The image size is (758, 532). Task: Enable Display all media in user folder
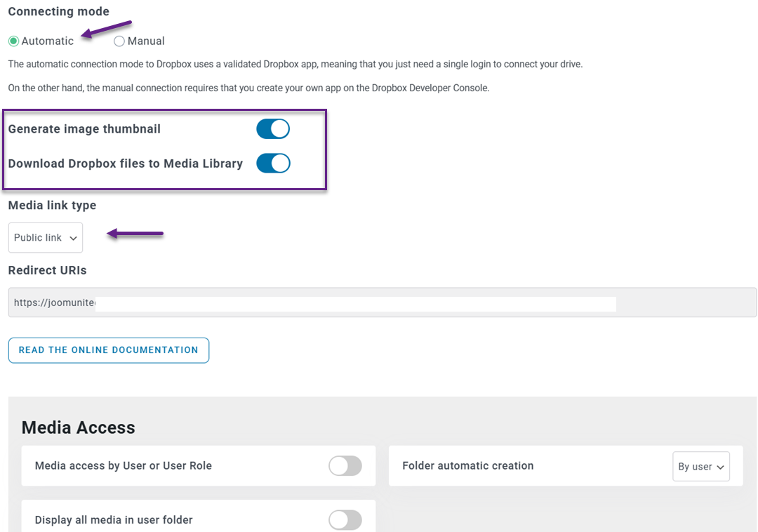pyautogui.click(x=345, y=519)
